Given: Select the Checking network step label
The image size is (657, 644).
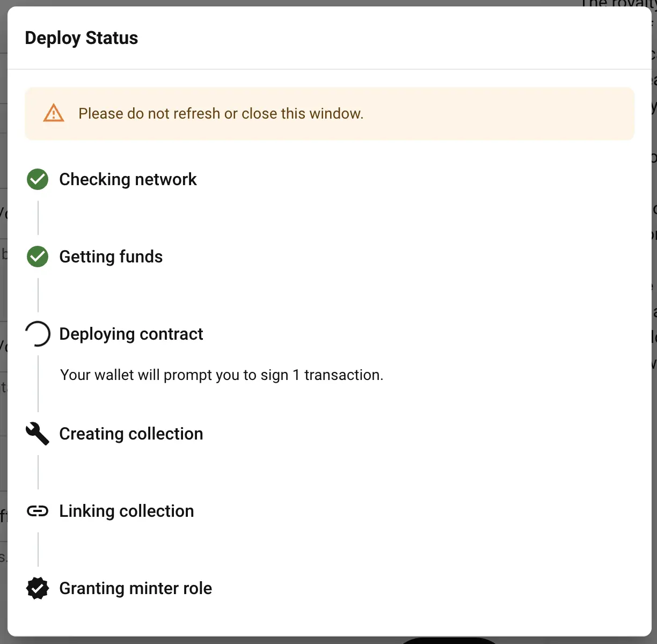Looking at the screenshot, I should (128, 179).
